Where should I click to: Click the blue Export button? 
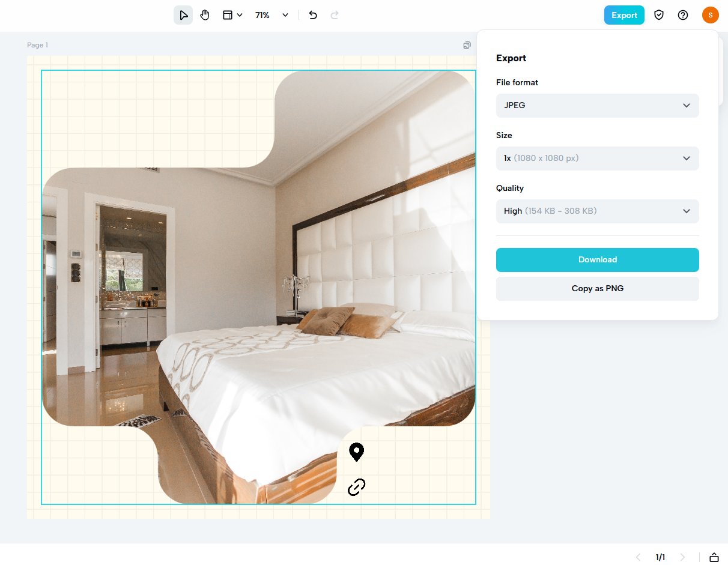coord(624,15)
